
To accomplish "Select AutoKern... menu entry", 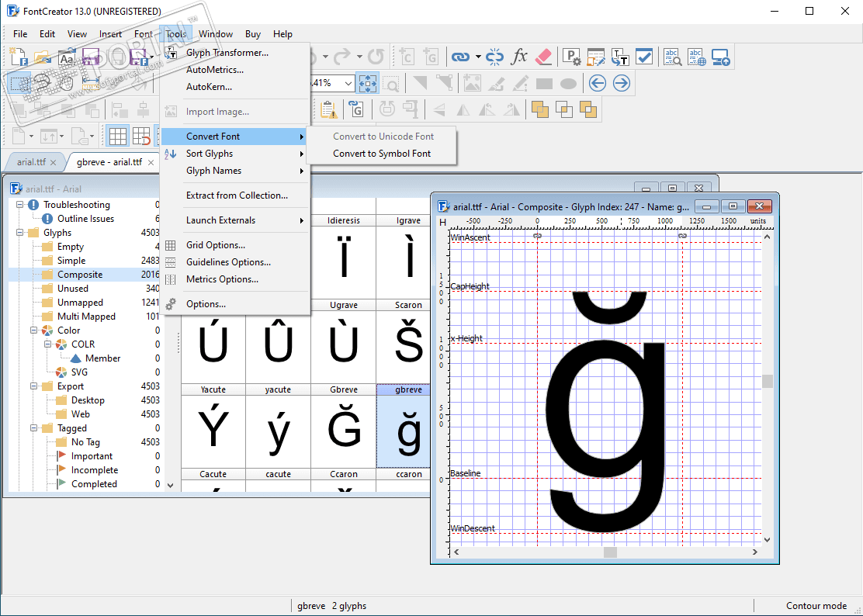I will pyautogui.click(x=236, y=87).
